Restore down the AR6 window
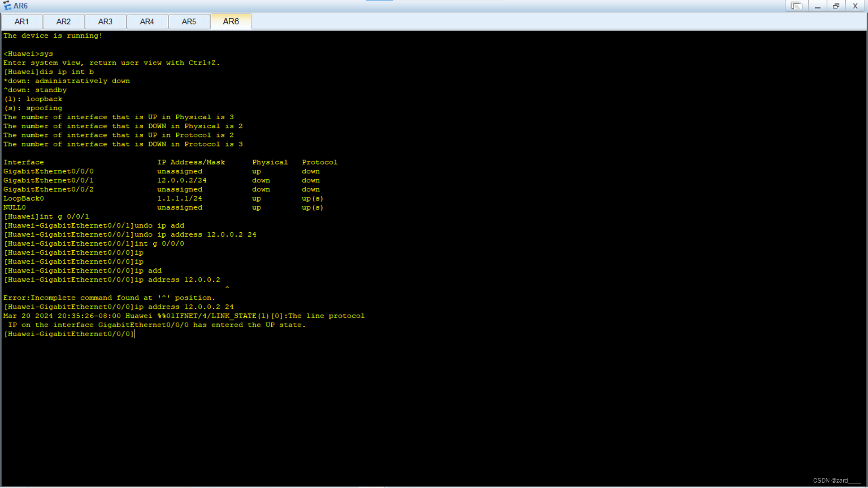Screen dimensions: 868x488 (836, 6)
